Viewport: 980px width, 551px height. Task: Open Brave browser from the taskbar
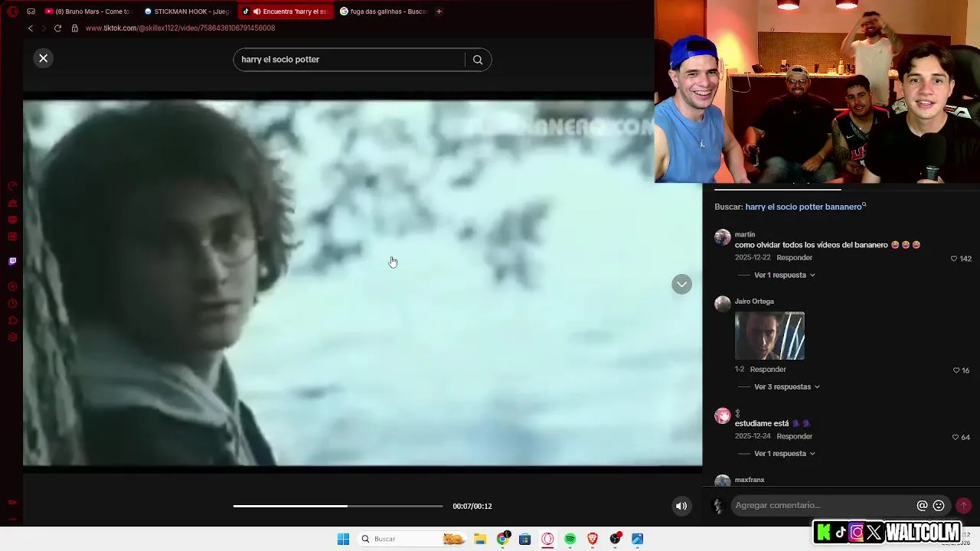pos(593,539)
